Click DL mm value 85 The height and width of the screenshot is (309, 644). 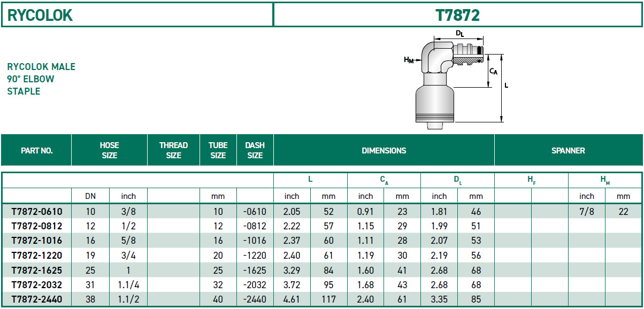(x=476, y=299)
